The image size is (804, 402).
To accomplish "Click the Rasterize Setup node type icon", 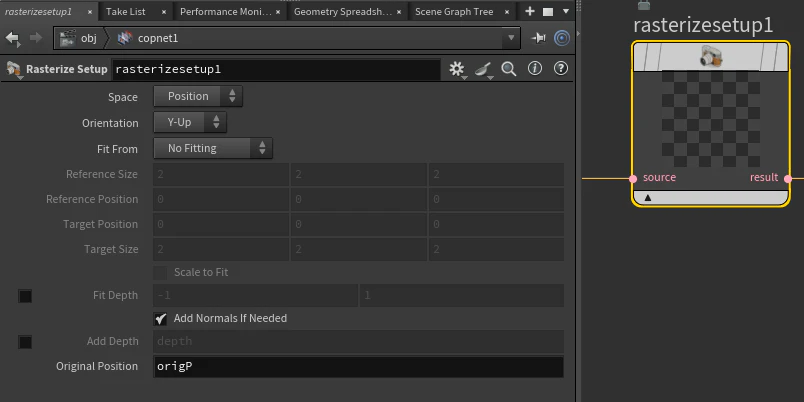I will pos(14,69).
